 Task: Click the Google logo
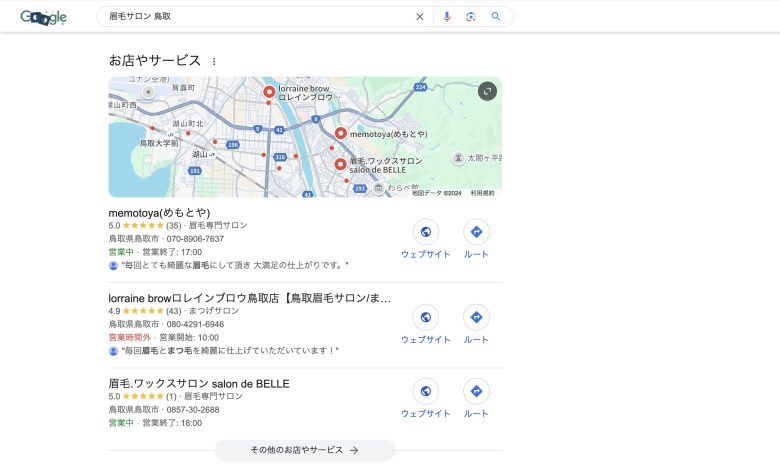pyautogui.click(x=43, y=17)
